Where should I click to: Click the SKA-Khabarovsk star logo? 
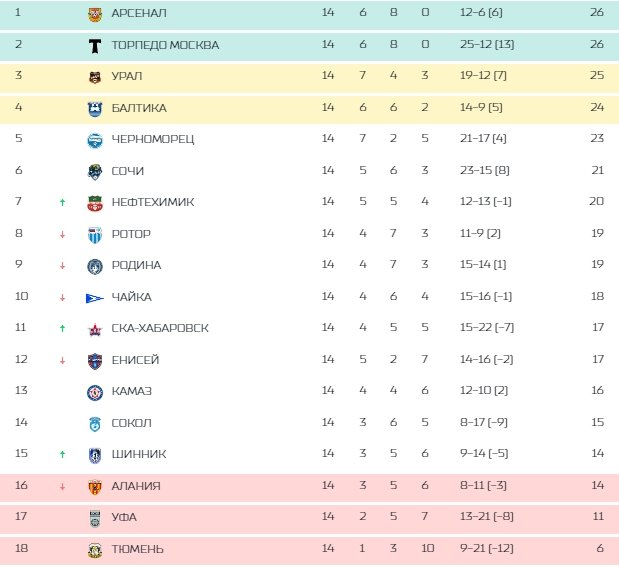95,329
